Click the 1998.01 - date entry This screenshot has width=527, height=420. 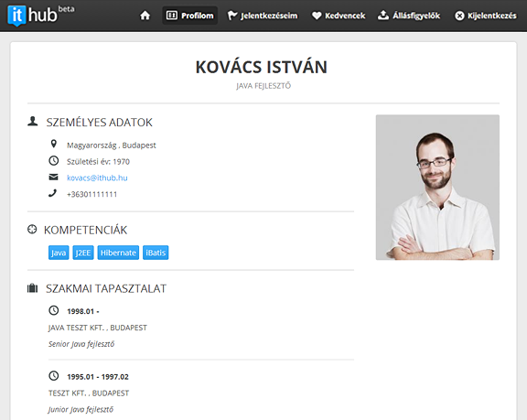click(x=83, y=311)
